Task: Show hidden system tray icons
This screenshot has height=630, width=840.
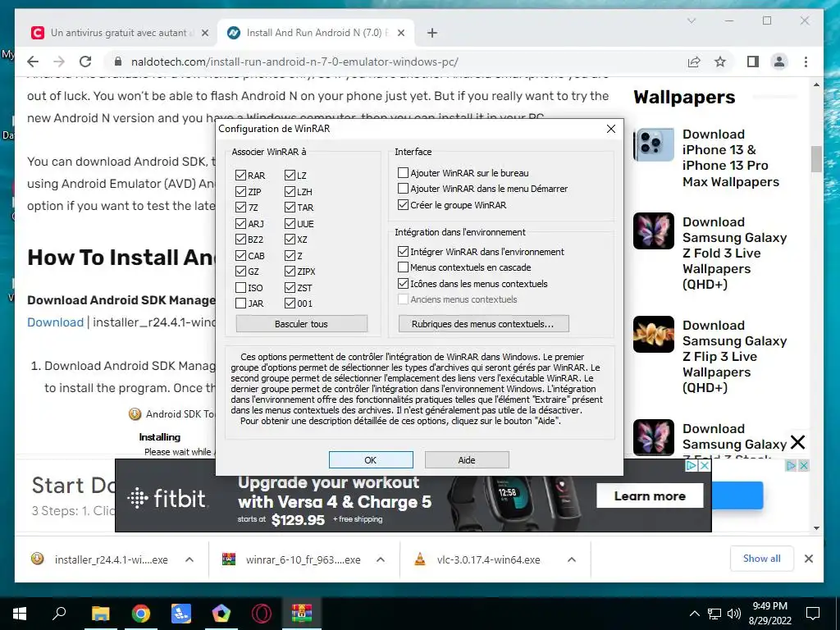Action: click(694, 614)
